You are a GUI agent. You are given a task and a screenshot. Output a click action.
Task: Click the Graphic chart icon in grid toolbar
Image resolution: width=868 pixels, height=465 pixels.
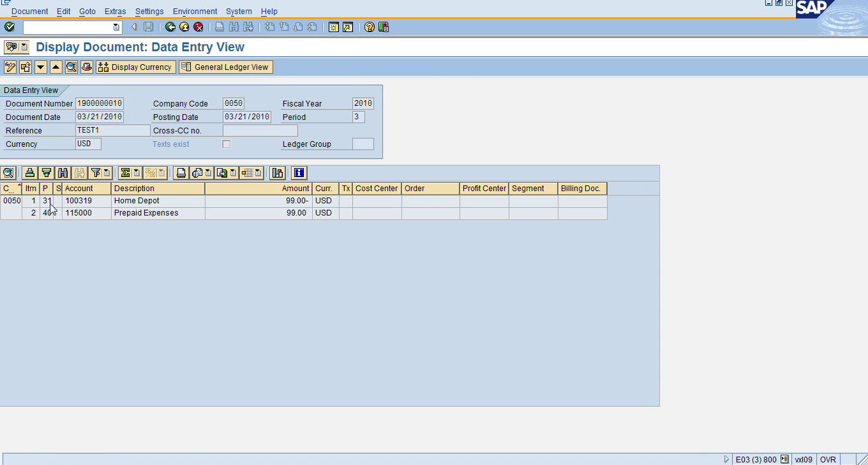277,173
